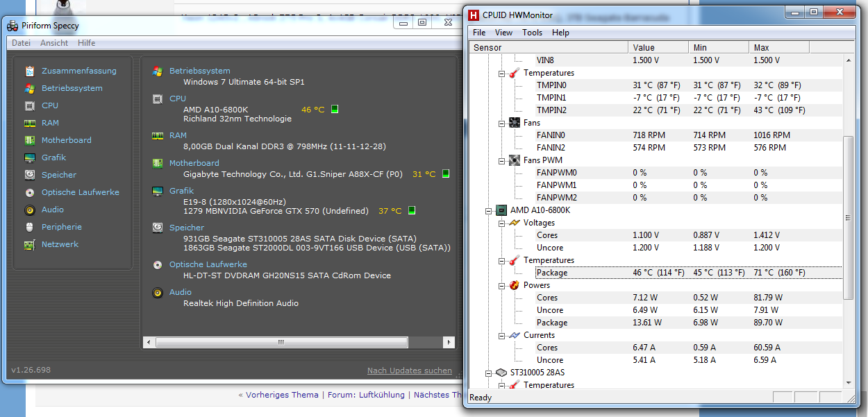This screenshot has height=417, width=868.
Task: Click the Sensor column header
Action: tap(549, 48)
